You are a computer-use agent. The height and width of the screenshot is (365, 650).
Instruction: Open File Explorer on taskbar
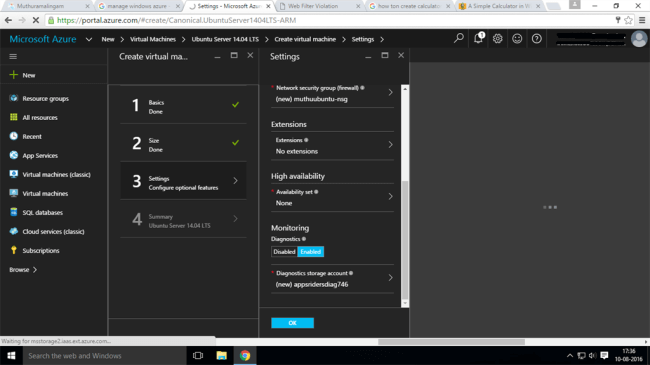(221, 355)
